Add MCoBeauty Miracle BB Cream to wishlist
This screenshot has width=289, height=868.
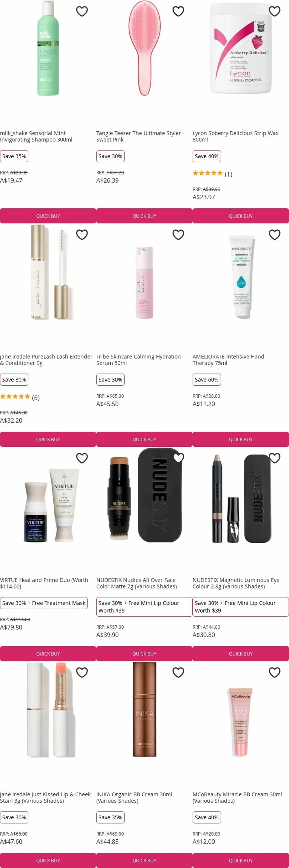[275, 672]
